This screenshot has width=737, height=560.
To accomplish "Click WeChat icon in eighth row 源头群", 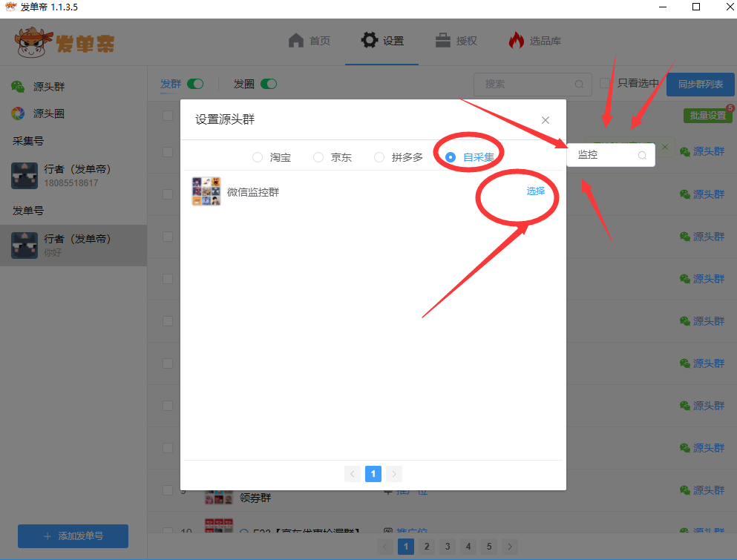I will pyautogui.click(x=685, y=448).
